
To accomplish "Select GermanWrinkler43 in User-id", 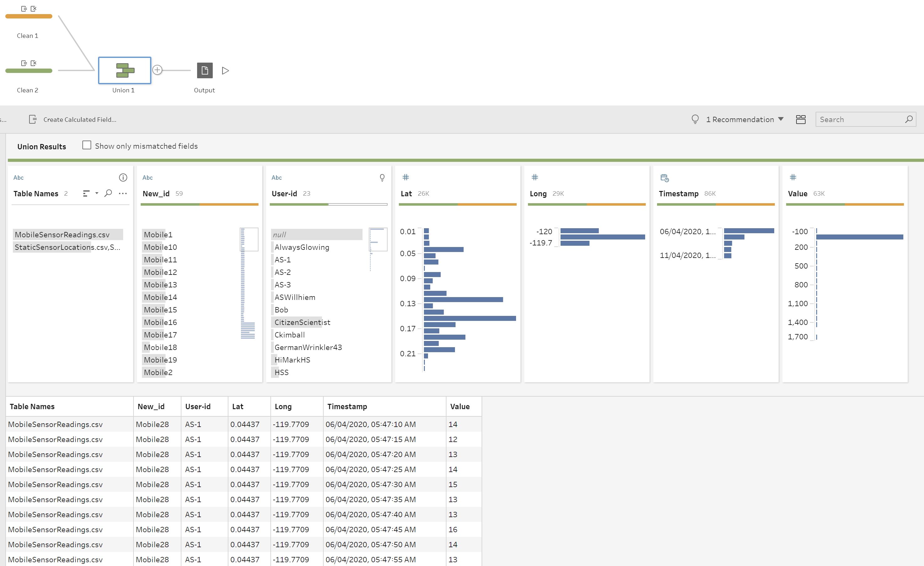I will (308, 347).
